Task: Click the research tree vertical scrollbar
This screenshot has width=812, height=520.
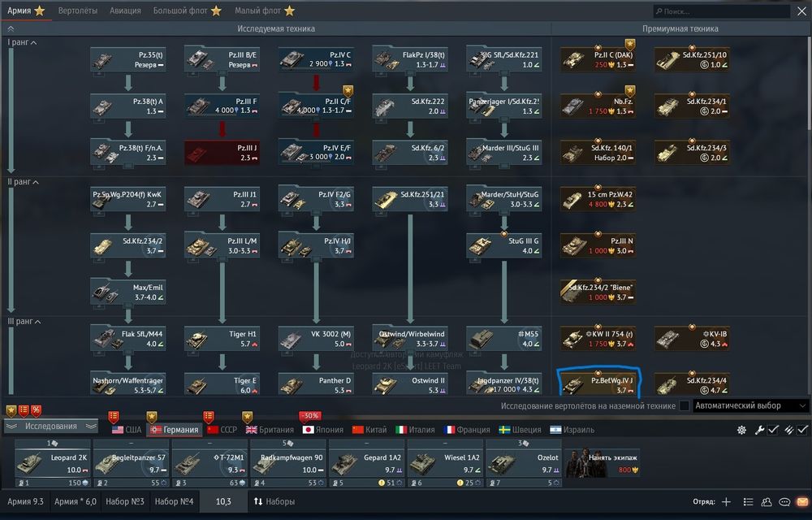Action: 810,83
